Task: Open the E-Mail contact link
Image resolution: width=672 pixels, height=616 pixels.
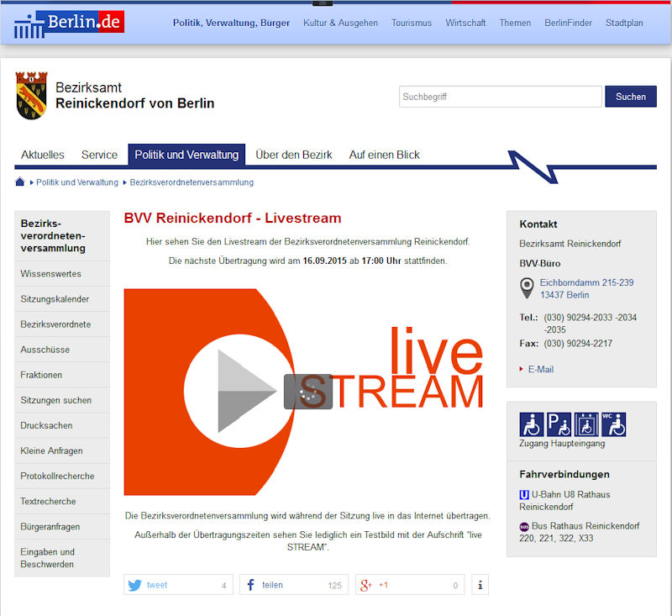Action: [x=540, y=369]
